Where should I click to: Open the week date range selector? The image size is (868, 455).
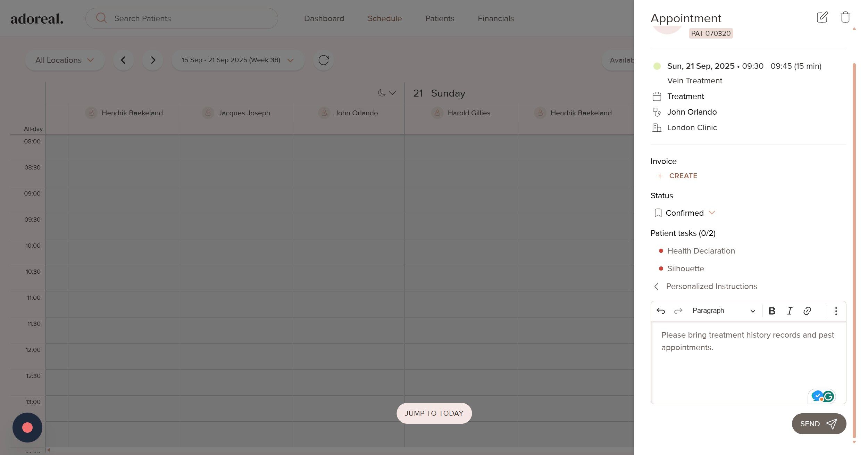pyautogui.click(x=238, y=60)
